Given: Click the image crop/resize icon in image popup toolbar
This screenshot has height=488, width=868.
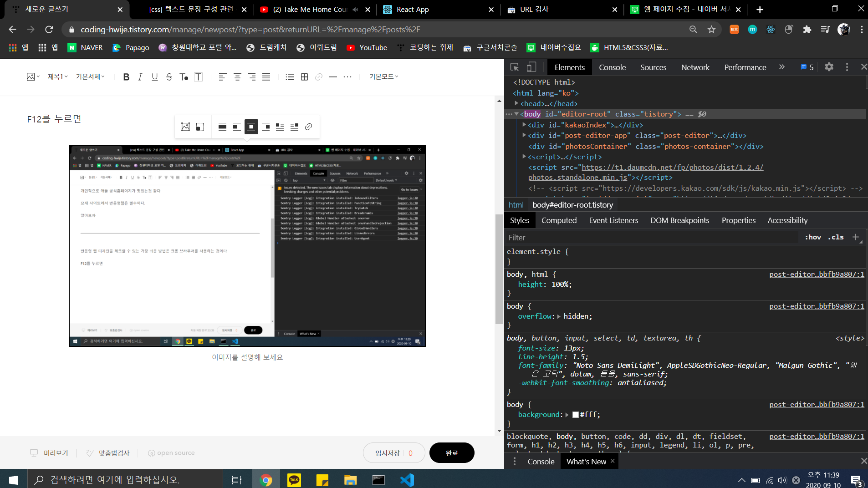Looking at the screenshot, I should 200,127.
